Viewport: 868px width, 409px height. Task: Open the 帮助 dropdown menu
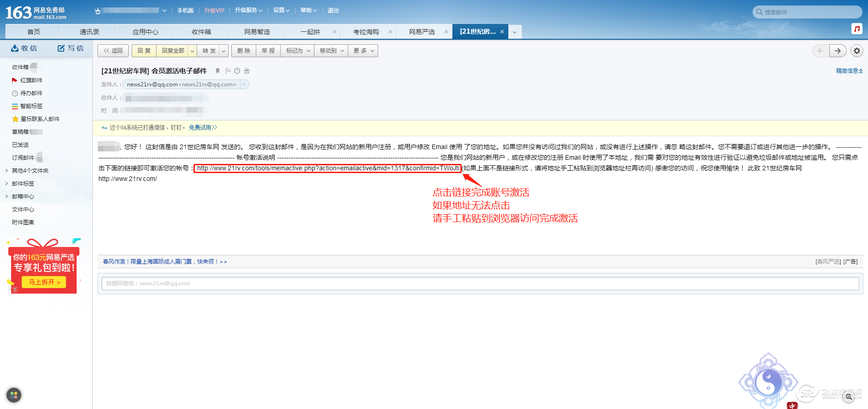click(308, 10)
